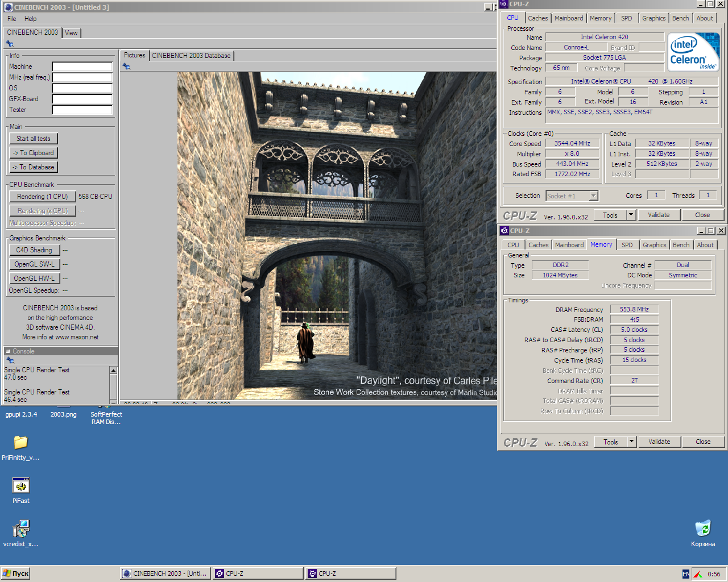The height and width of the screenshot is (582, 728).
Task: Expand the Tools dropdown arrow in the upper CPU-Z window
Action: click(631, 215)
